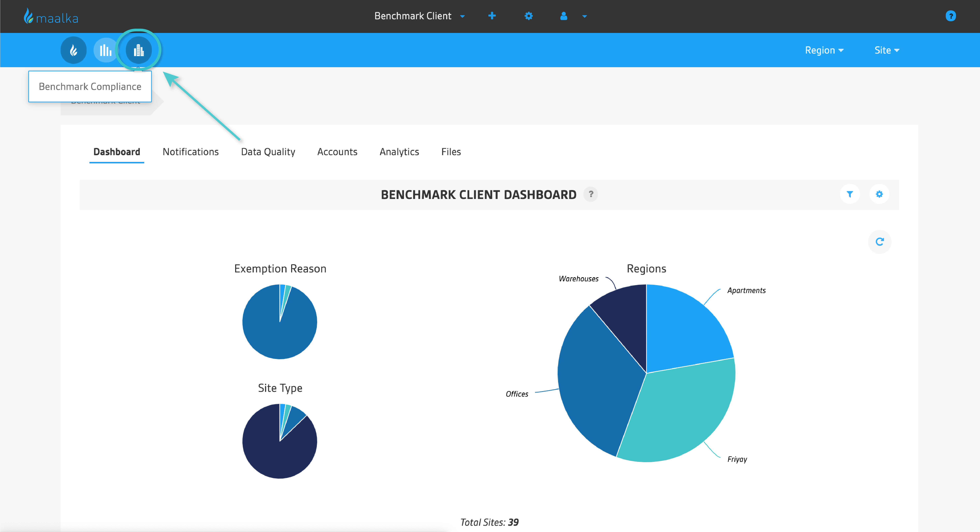The width and height of the screenshot is (980, 532).
Task: Click the Exemption Reason pie chart
Action: 280,322
